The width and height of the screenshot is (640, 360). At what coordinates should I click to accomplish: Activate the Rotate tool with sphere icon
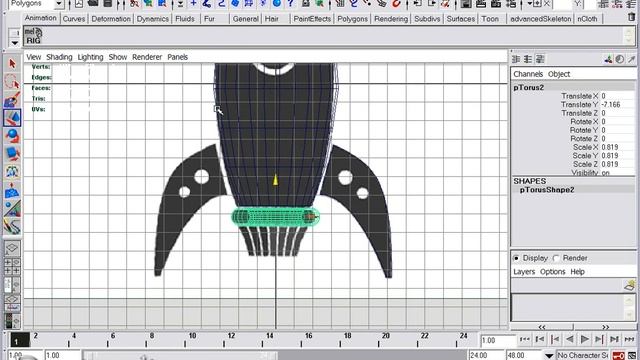click(x=12, y=136)
